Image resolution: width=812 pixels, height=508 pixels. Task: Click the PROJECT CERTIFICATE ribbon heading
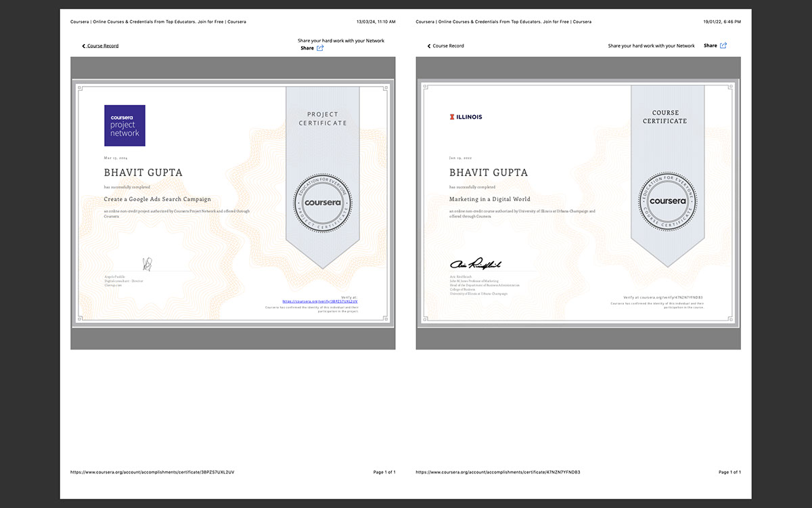tap(323, 119)
